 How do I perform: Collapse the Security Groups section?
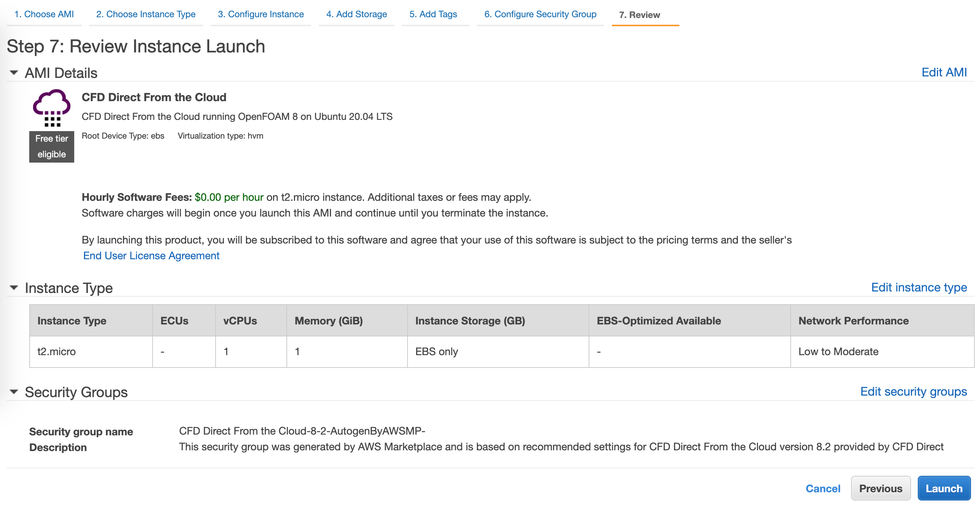[x=14, y=392]
